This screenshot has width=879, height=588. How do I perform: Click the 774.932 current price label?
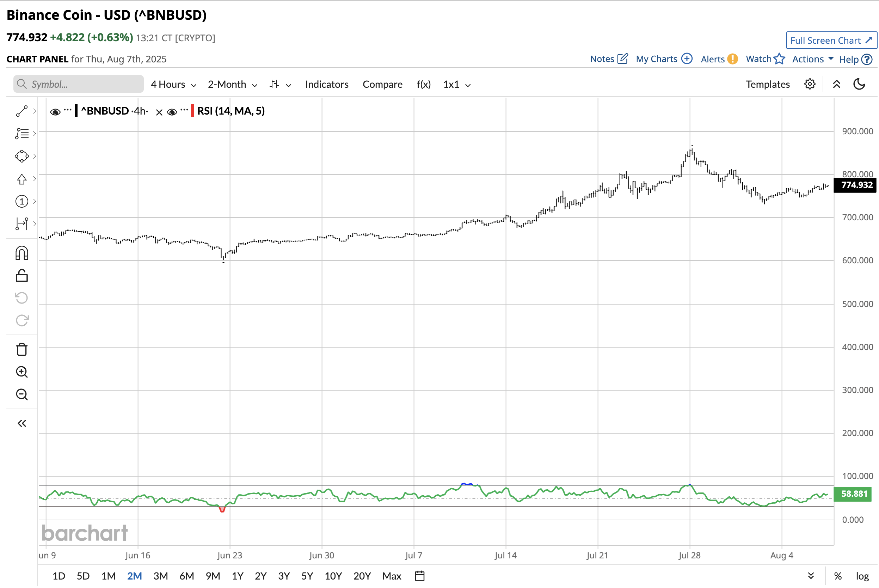pos(855,185)
